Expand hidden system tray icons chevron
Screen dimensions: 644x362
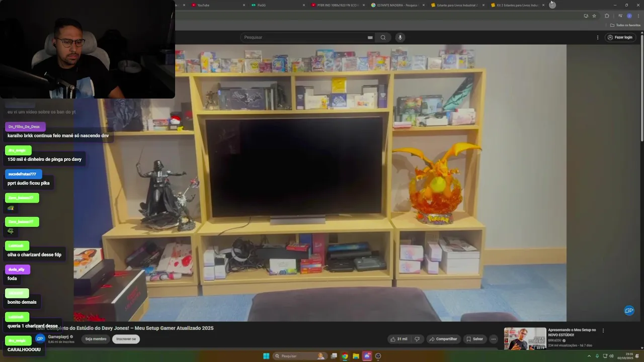tap(589, 356)
